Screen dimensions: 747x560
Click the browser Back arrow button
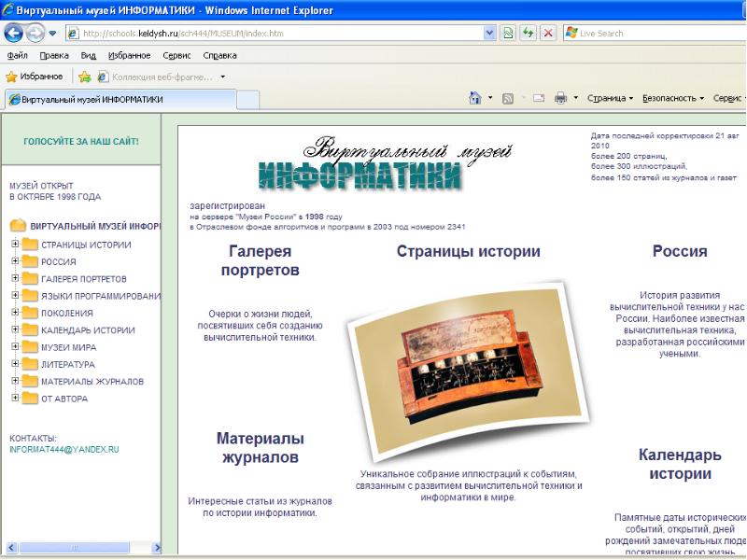tap(14, 33)
